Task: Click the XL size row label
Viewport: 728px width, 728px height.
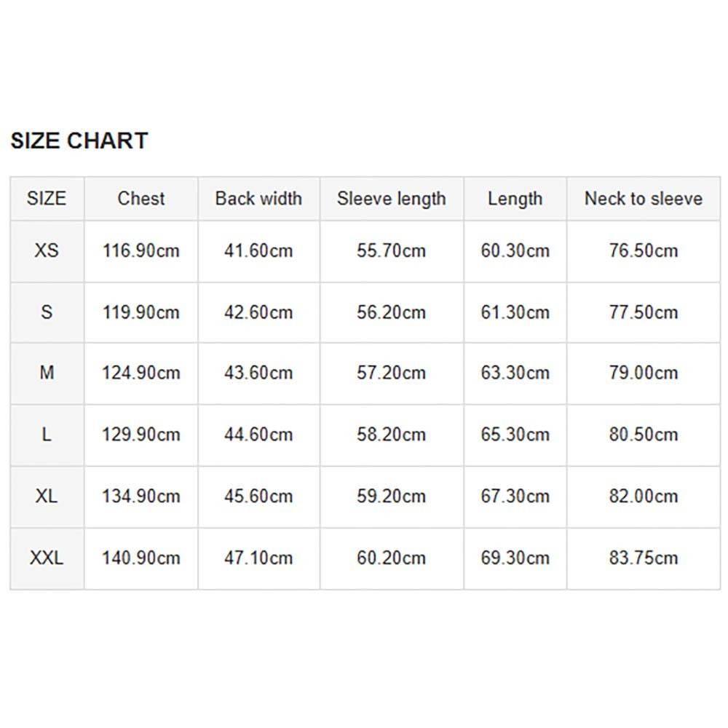Action: (x=47, y=496)
